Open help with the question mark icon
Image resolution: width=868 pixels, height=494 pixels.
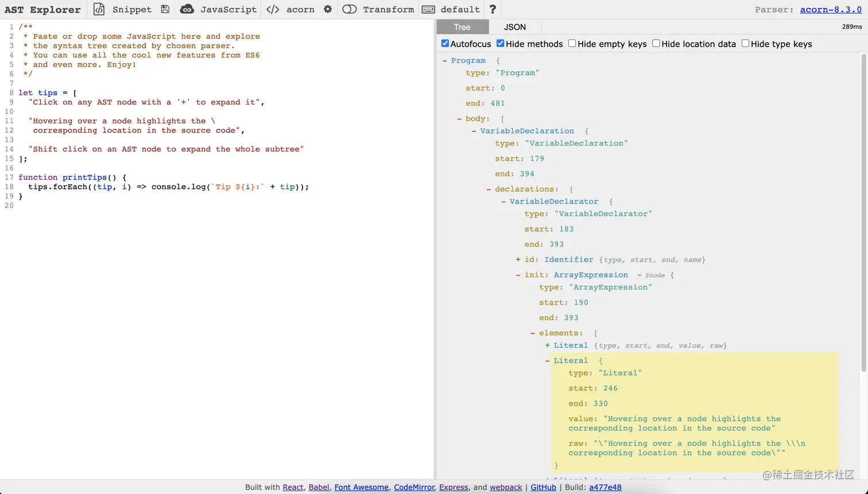[493, 9]
